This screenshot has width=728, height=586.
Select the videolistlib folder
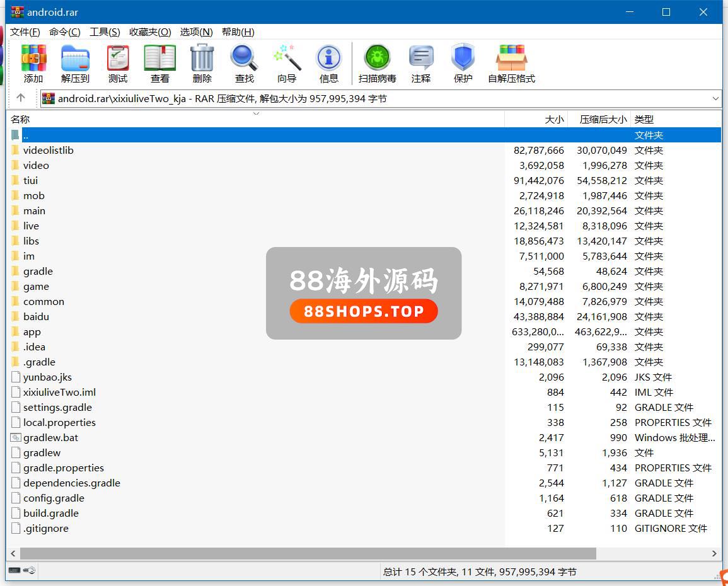(49, 151)
